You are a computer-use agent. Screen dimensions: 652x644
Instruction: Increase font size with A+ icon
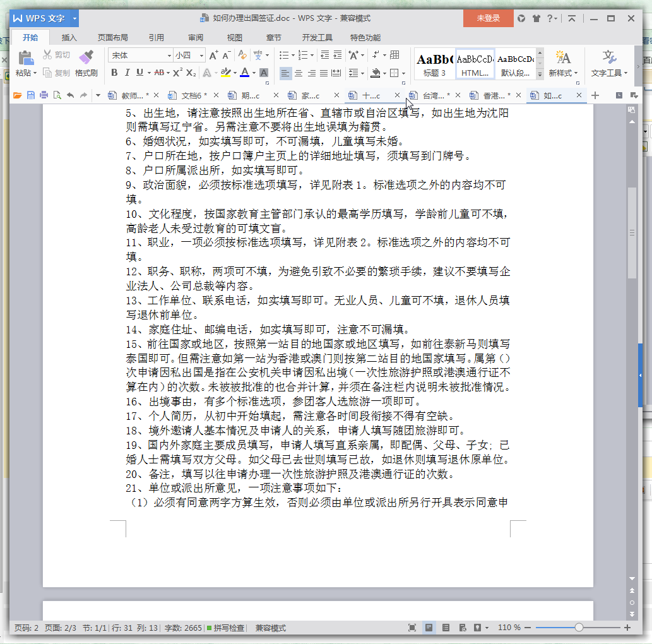214,55
